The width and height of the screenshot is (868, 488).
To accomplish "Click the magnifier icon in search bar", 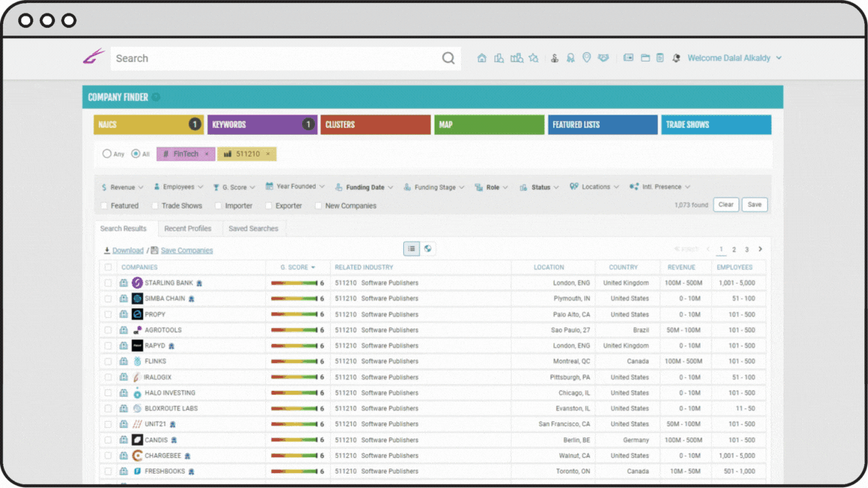I will (x=448, y=58).
